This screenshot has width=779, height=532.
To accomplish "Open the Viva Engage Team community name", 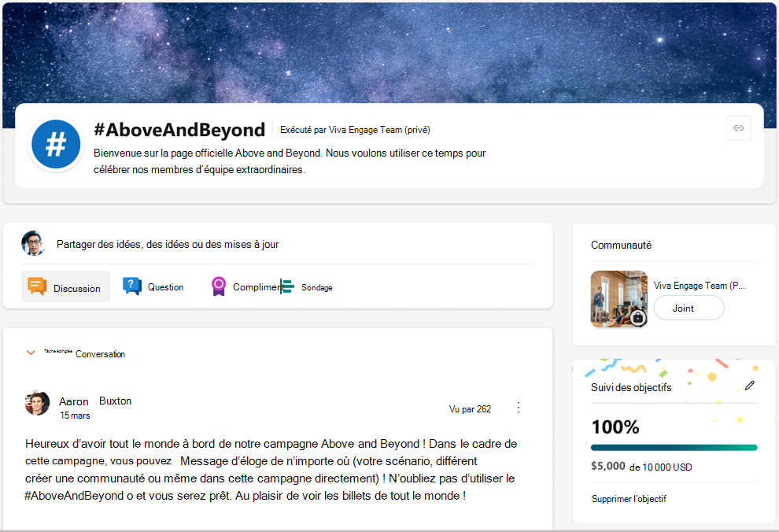I will pyautogui.click(x=699, y=286).
